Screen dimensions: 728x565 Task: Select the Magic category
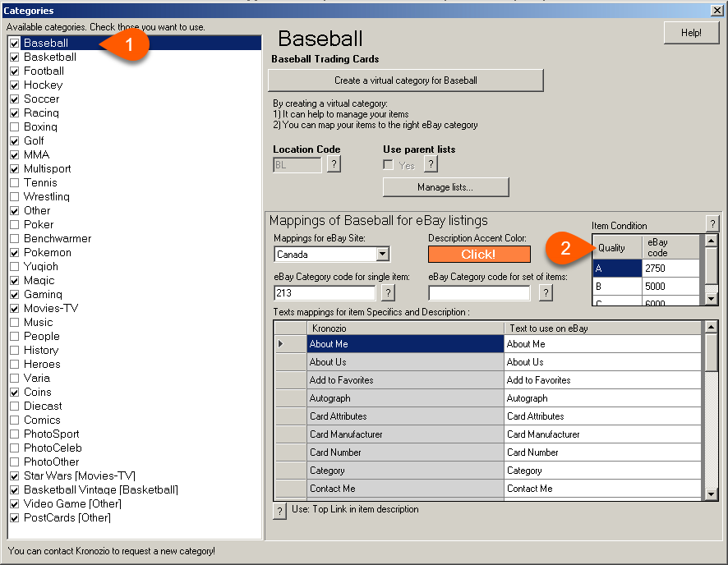[x=39, y=281]
